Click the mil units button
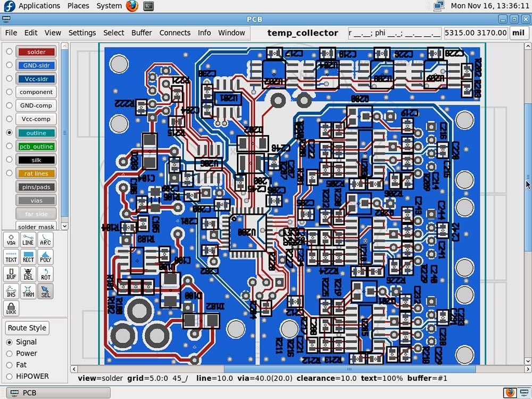 click(x=518, y=33)
